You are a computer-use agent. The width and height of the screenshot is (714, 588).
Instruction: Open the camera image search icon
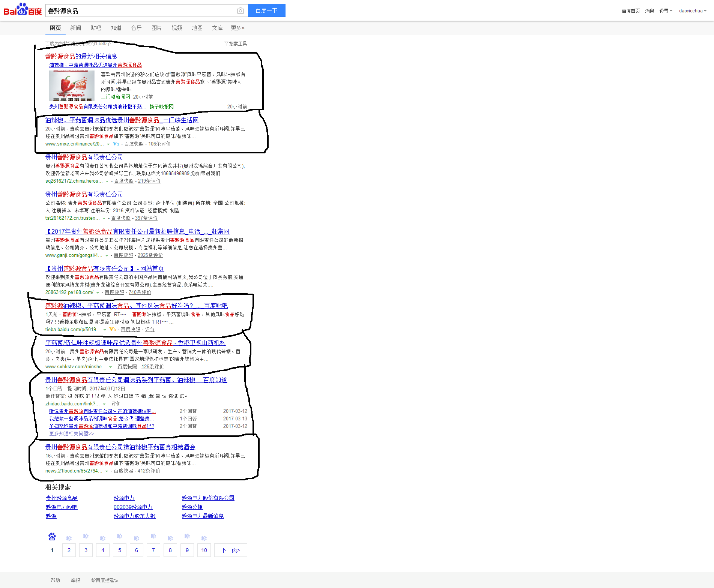[241, 11]
